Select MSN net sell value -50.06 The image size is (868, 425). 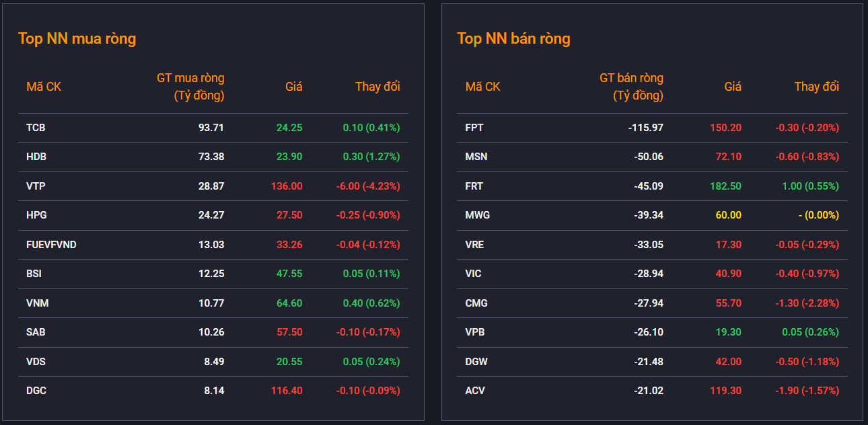[649, 157]
